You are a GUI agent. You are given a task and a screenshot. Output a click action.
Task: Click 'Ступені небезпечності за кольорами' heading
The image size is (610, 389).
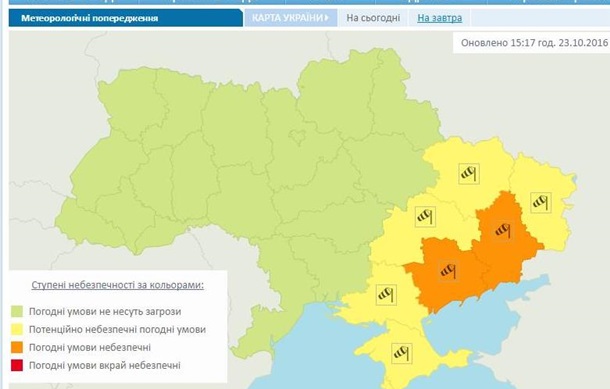click(x=117, y=285)
